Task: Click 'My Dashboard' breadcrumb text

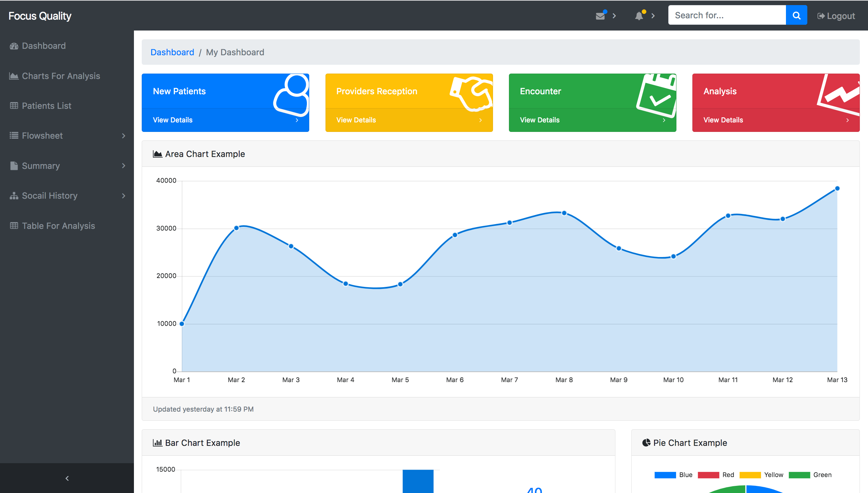Action: [x=235, y=52]
